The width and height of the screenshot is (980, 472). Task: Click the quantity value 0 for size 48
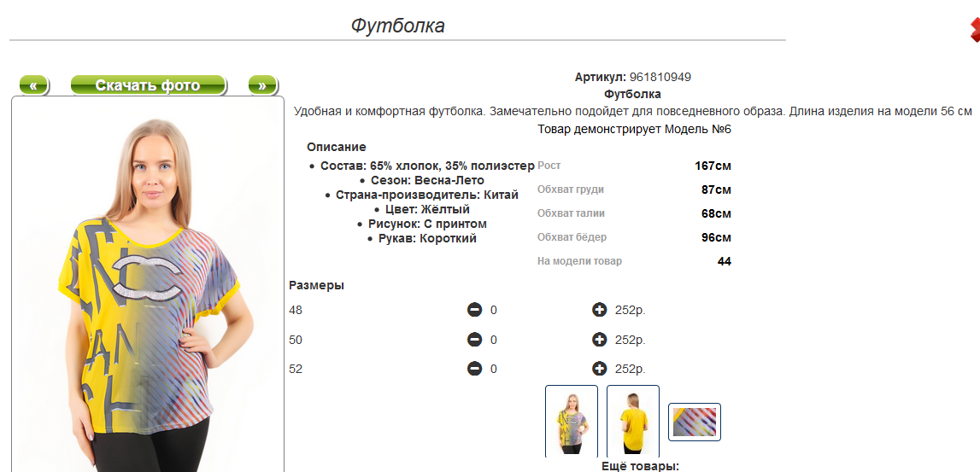494,310
